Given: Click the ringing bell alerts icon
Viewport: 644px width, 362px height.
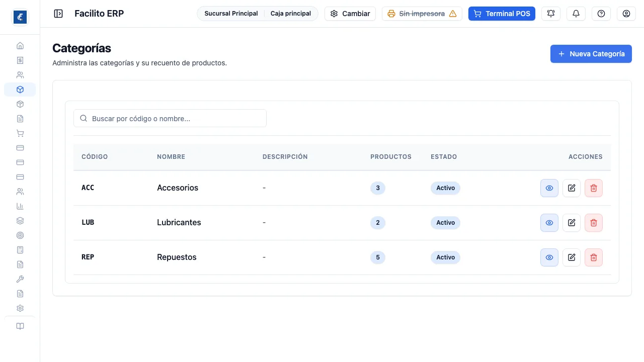Looking at the screenshot, I should [x=551, y=14].
